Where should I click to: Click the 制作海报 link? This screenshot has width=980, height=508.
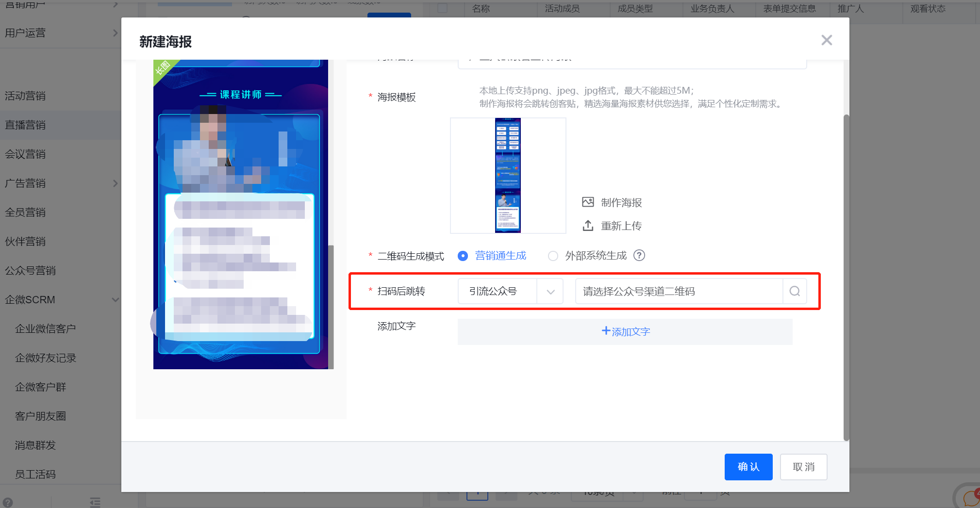(x=621, y=202)
